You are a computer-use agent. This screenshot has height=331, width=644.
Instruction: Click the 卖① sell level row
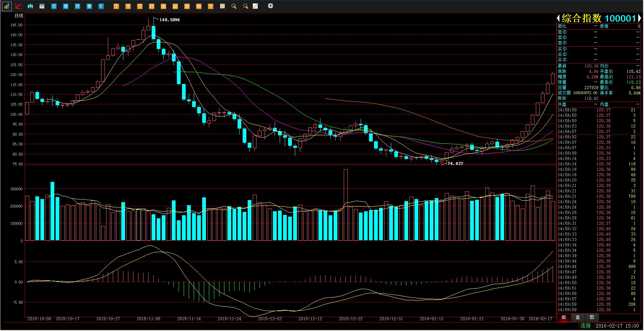click(x=599, y=43)
